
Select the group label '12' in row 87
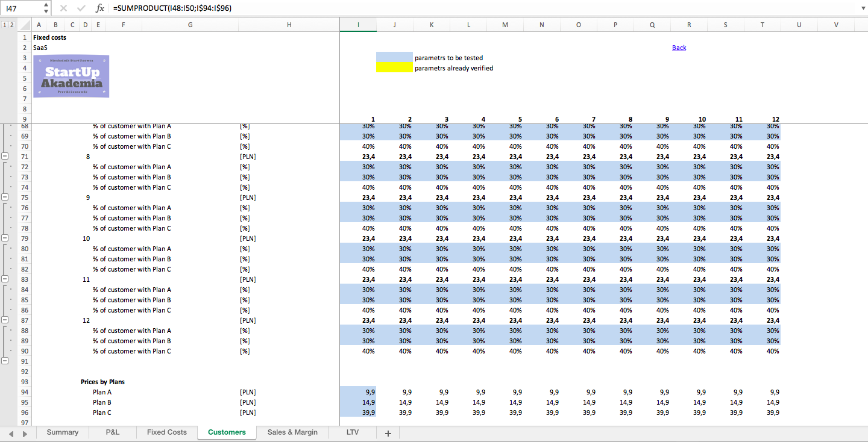(x=86, y=320)
